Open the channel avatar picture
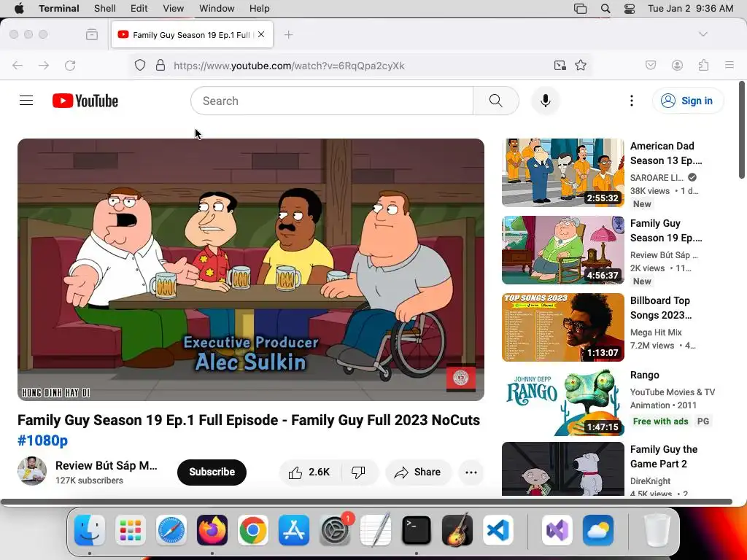Viewport: 747px width, 560px height. pyautogui.click(x=32, y=471)
